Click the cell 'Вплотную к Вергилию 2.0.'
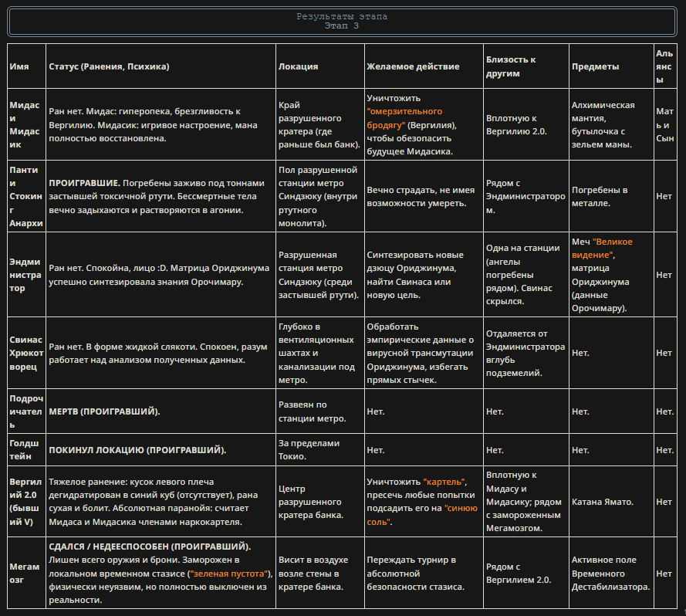686x616 pixels. (x=526, y=124)
